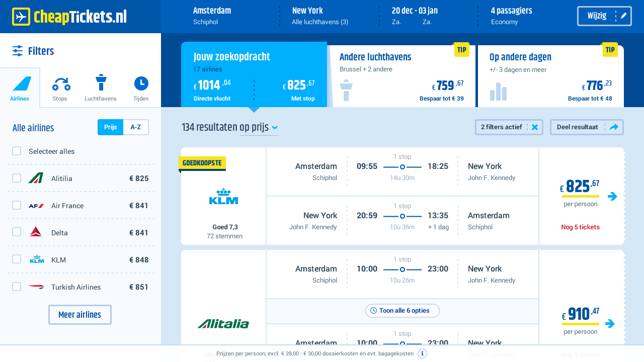The width and height of the screenshot is (644, 362).
Task: Tick the Selecteer alles checkbox
Action: pyautogui.click(x=17, y=151)
